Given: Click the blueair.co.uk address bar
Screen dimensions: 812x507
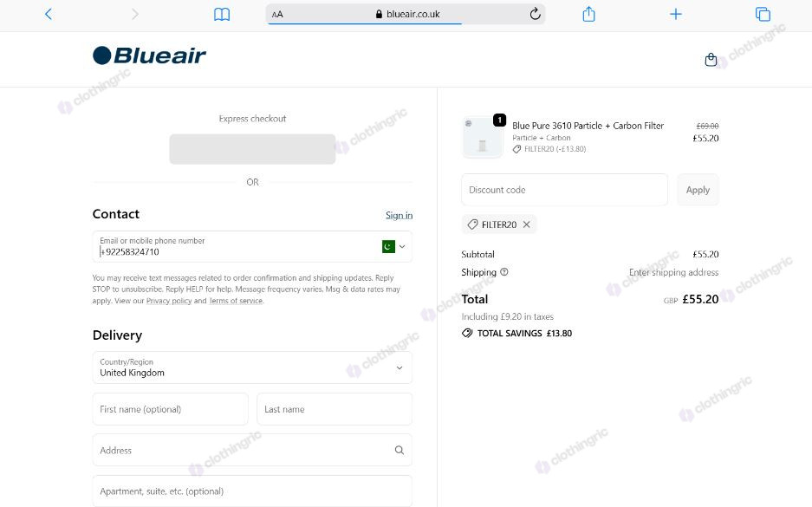Looking at the screenshot, I should pyautogui.click(x=406, y=14).
